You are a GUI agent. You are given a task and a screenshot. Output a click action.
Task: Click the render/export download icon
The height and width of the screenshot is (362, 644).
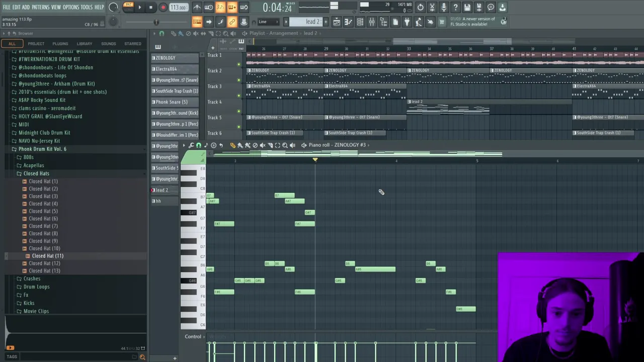502,7
